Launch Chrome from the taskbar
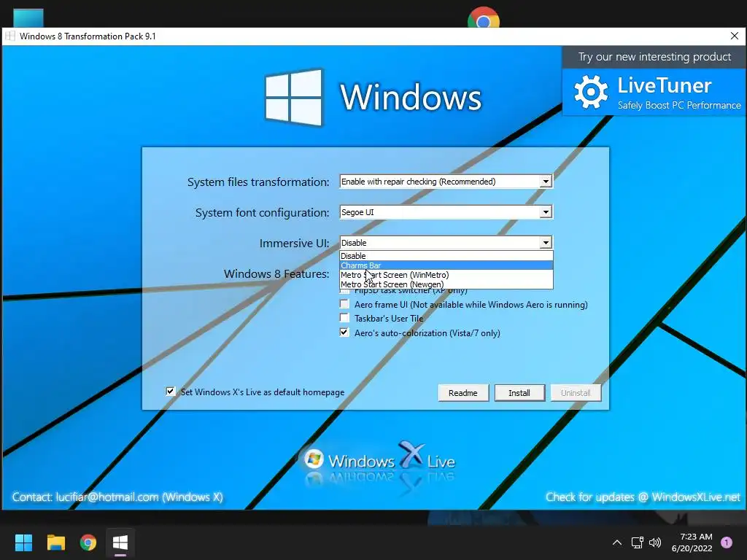The height and width of the screenshot is (560, 747). (88, 542)
